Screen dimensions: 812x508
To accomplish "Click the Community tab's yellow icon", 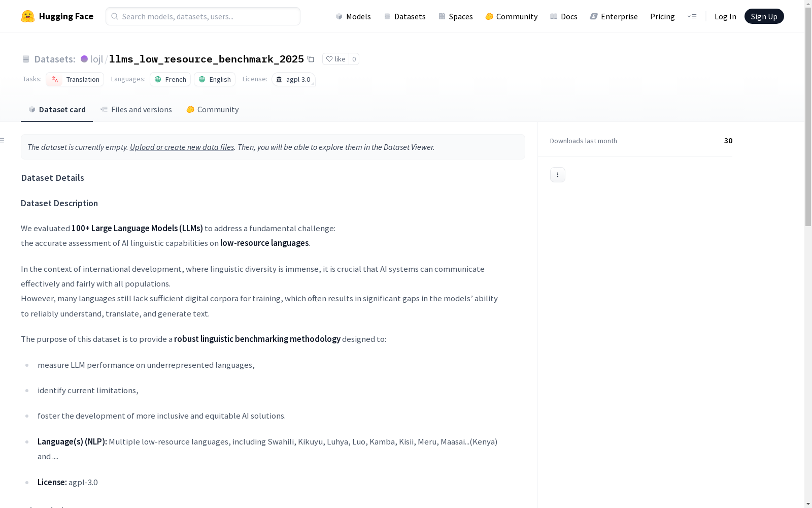I will (190, 109).
